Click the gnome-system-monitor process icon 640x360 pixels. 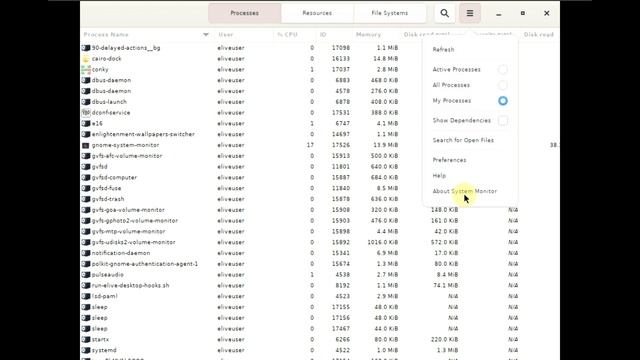(86, 145)
